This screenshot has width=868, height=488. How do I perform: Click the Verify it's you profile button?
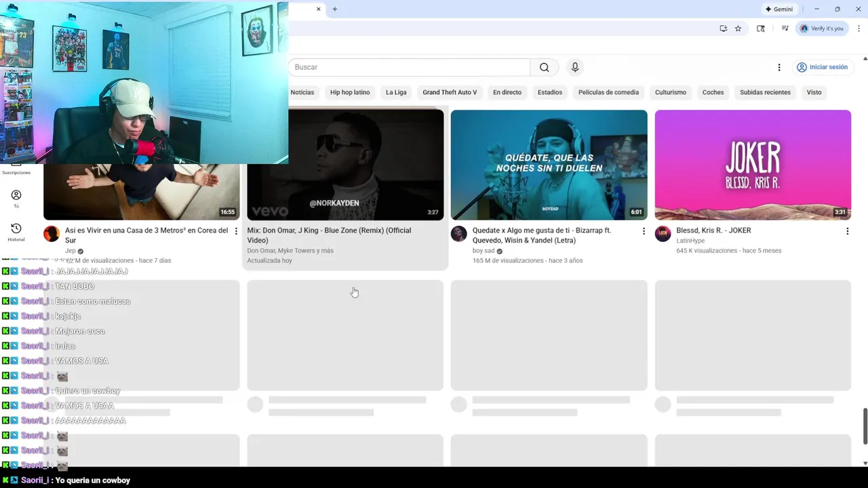(x=821, y=28)
